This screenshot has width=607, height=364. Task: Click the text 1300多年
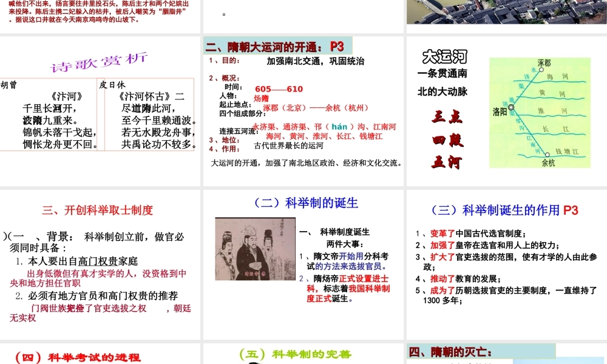tap(443, 300)
